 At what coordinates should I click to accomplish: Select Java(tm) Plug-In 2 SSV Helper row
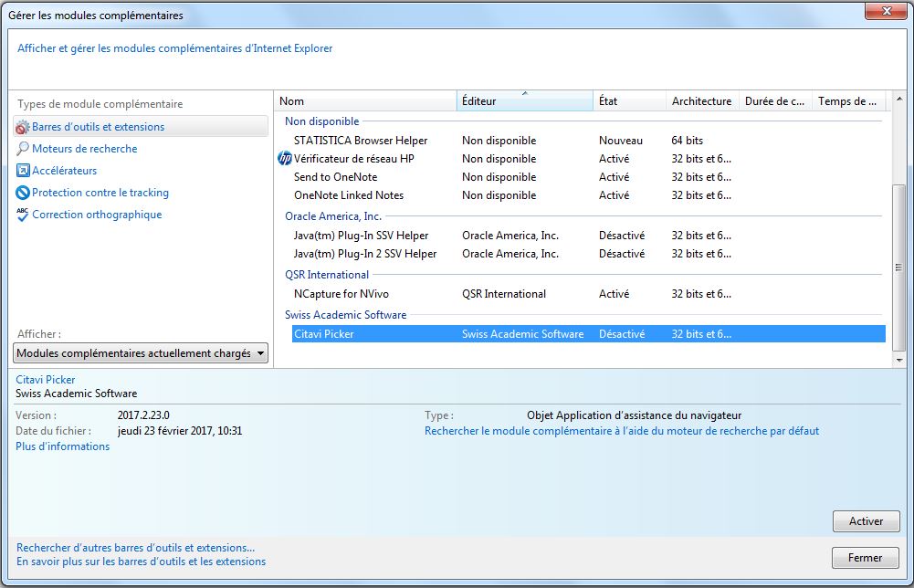tap(589, 254)
